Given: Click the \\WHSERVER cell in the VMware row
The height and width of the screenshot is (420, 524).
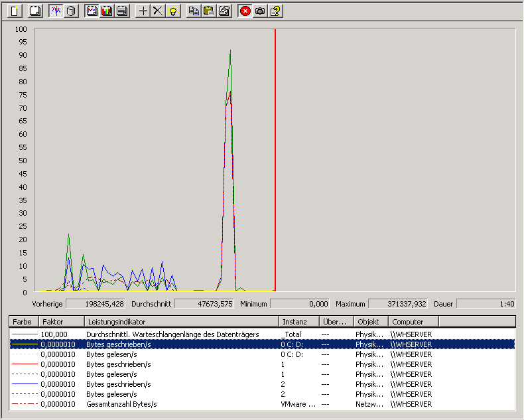Looking at the screenshot, I should tap(411, 404).
